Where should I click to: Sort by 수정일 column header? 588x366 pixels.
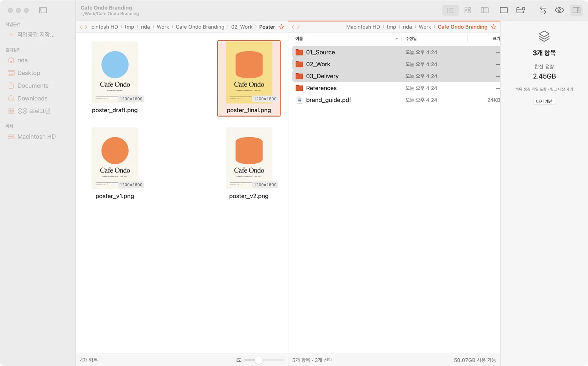tap(434, 39)
